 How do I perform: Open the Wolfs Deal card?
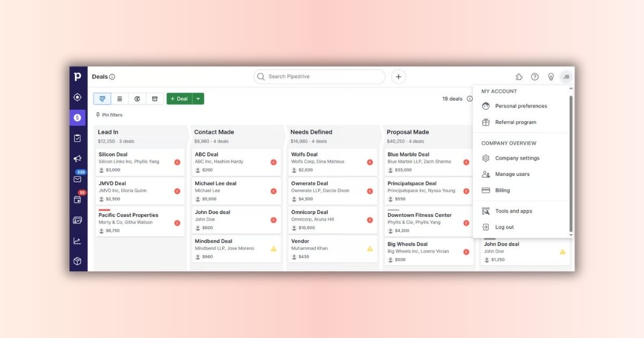click(x=333, y=162)
